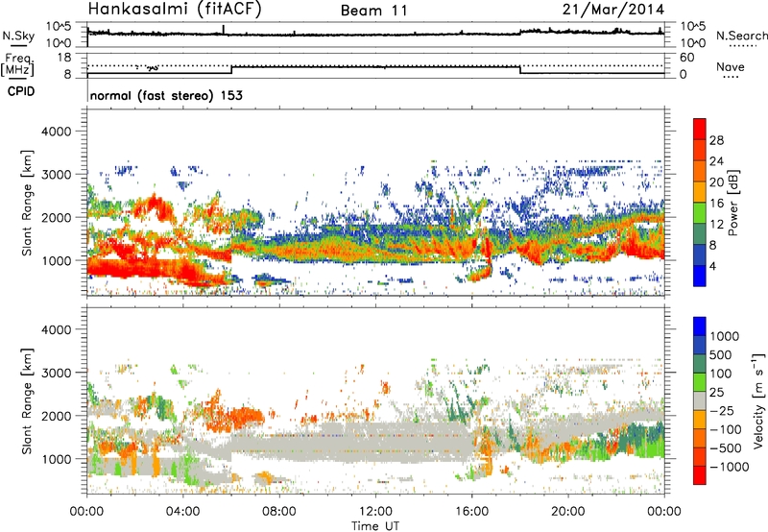Viewport: 768px width, 532px height.
Task: Select the N.Search legend label
Action: [x=741, y=36]
